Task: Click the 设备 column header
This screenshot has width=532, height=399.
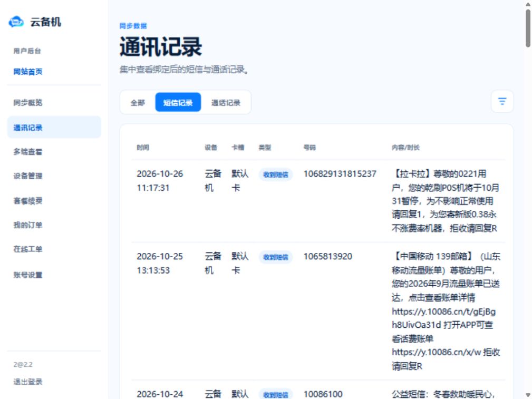Action: point(211,148)
